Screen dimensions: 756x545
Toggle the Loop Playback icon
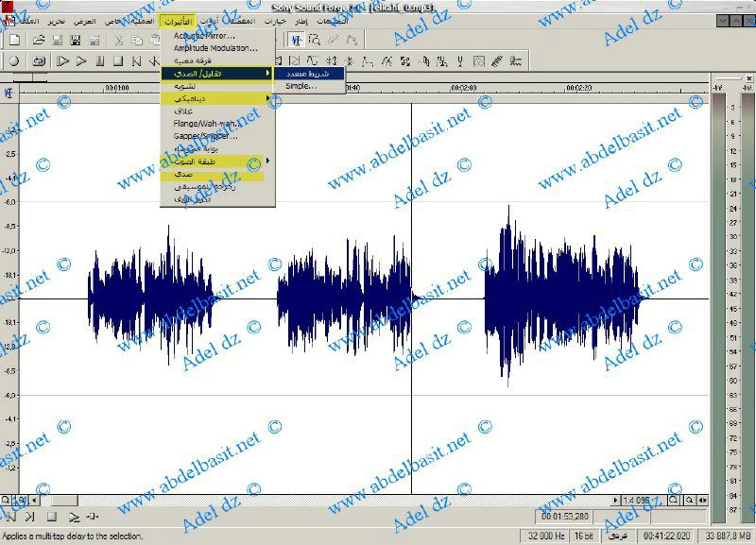39,61
